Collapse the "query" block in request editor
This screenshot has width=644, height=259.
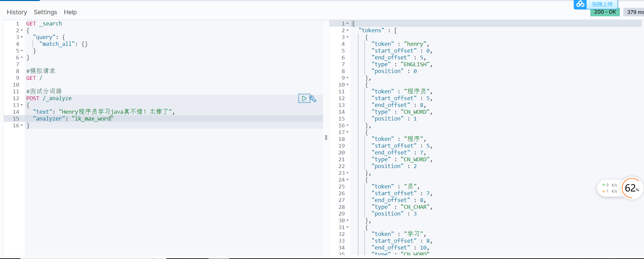click(22, 37)
